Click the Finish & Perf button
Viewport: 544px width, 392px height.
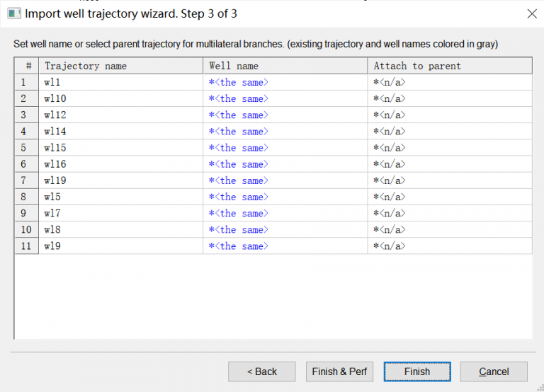[x=339, y=371]
